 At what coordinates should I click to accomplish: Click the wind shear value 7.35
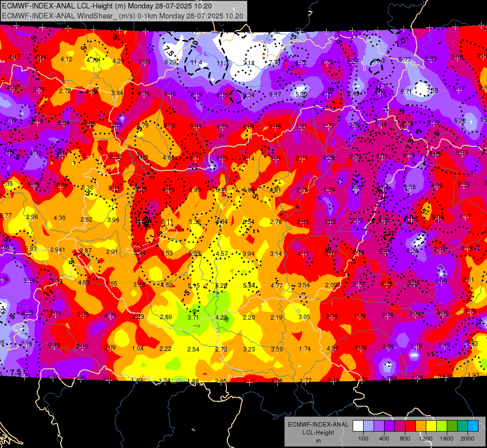click(7, 183)
